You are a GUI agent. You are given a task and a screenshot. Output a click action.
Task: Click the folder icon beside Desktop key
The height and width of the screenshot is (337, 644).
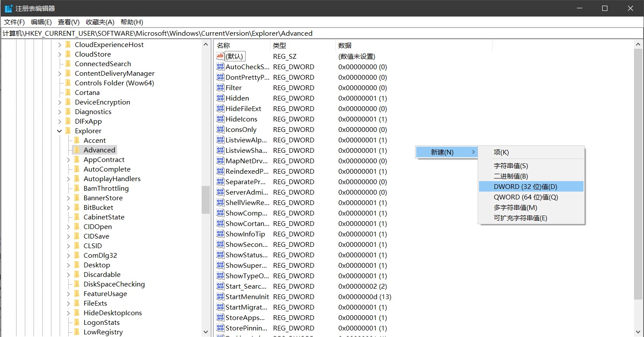pyautogui.click(x=77, y=265)
